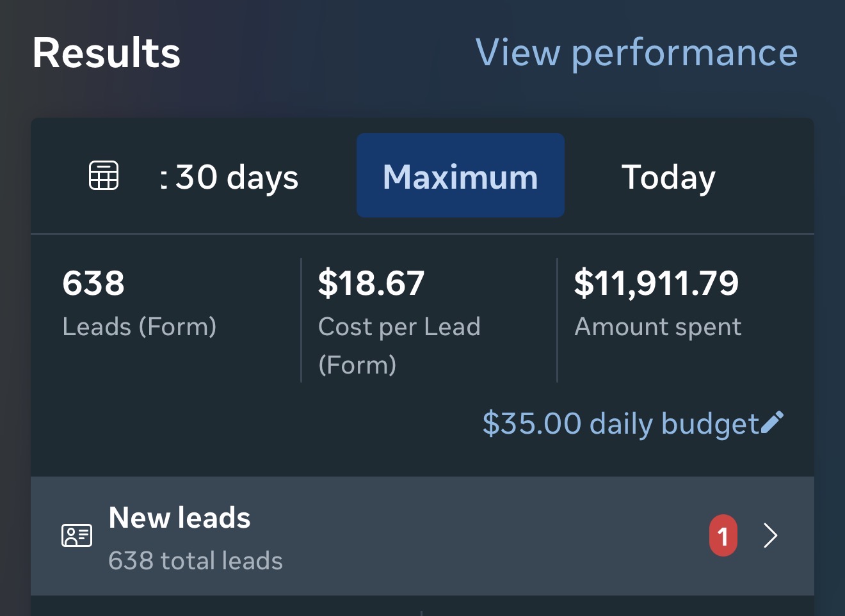Screen dimensions: 845x616
Task: Open the custom date range calendar icon
Action: point(104,175)
